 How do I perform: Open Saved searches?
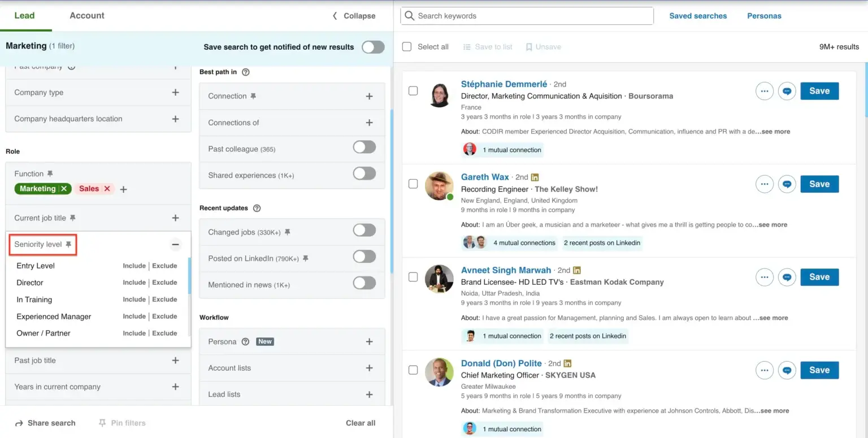point(698,16)
